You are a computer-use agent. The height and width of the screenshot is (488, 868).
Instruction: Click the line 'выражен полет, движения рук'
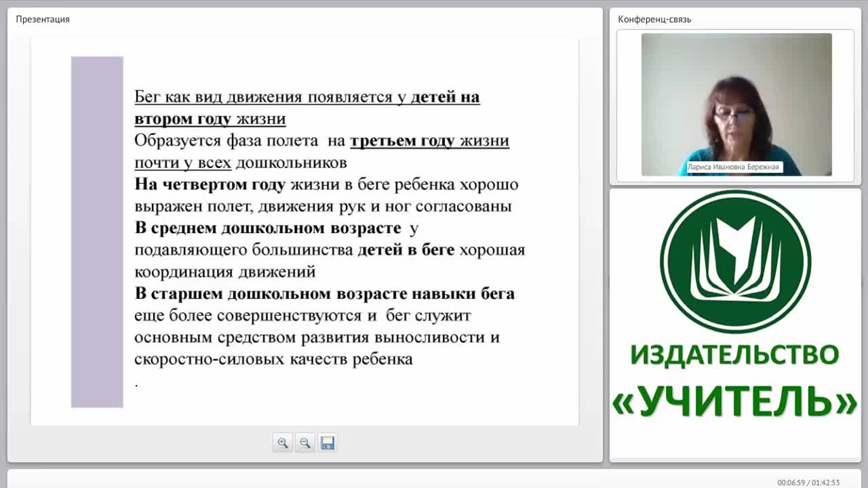323,206
